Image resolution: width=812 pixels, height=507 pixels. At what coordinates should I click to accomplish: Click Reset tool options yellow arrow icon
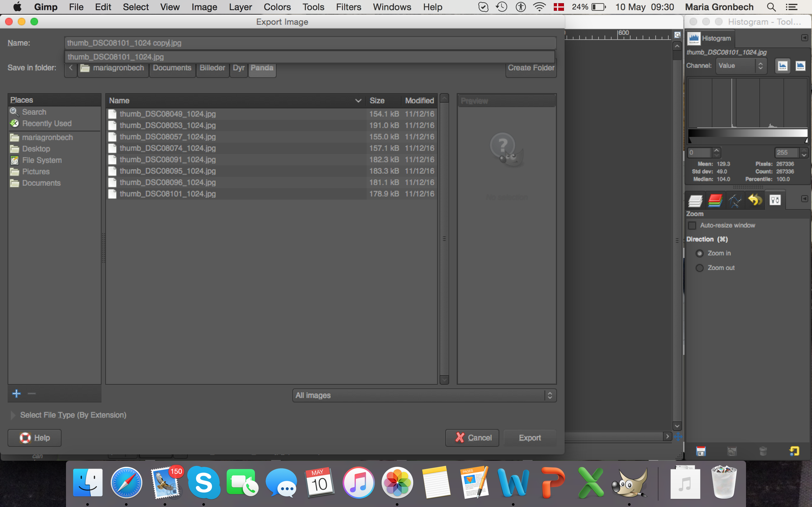coord(794,451)
